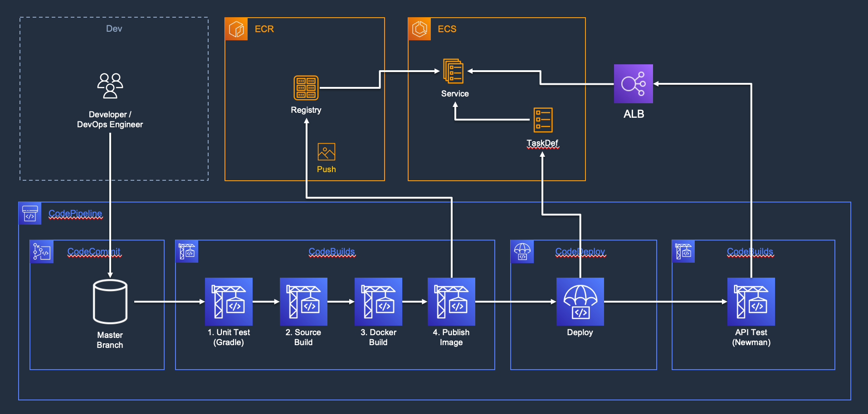Click the CodePipeline label
868x414 pixels.
[x=75, y=213]
